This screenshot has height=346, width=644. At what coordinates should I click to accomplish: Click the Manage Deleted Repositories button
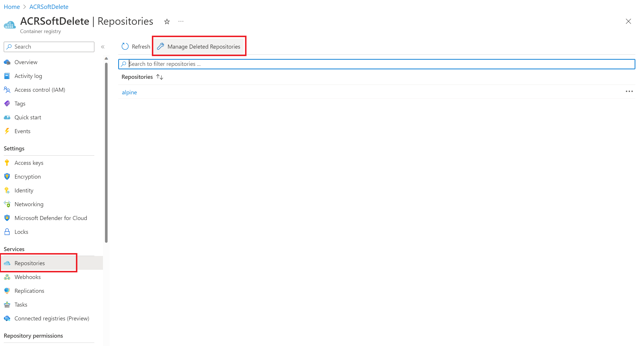point(200,46)
